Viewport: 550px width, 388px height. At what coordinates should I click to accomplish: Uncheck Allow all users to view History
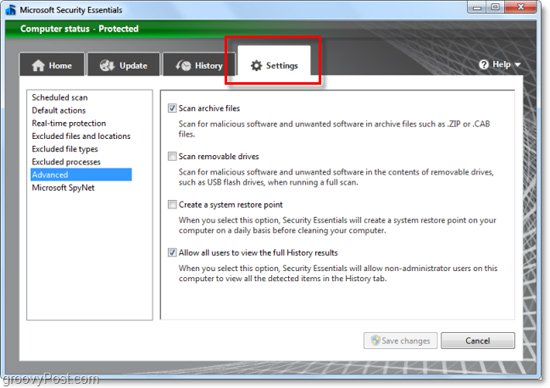(x=172, y=253)
